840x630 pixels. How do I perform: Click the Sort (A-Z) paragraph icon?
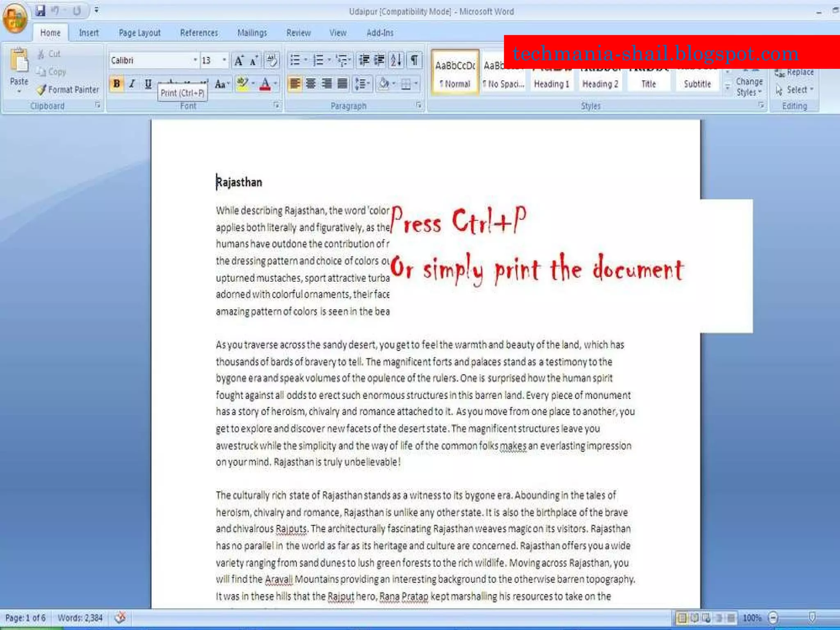coord(396,61)
